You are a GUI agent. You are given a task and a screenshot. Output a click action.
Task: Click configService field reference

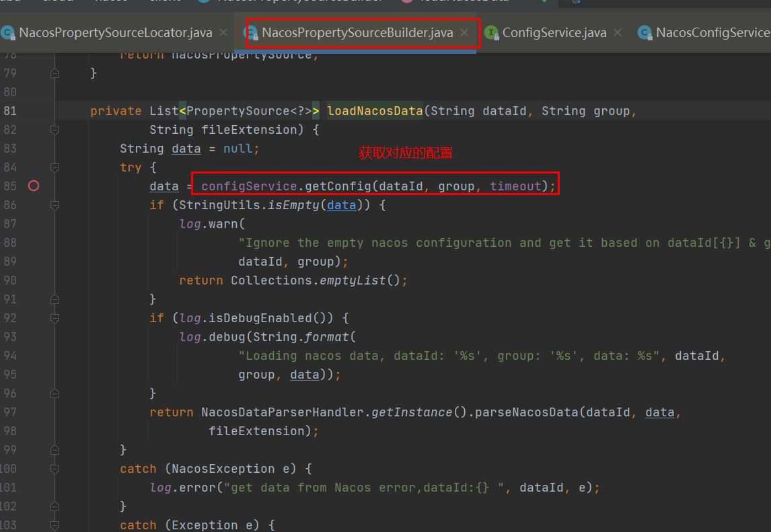point(249,186)
